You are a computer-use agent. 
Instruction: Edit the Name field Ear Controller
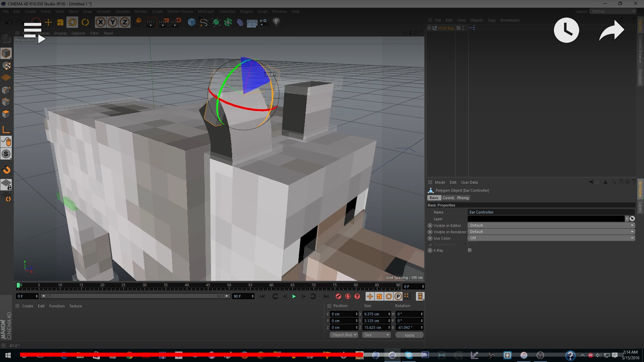click(x=551, y=212)
